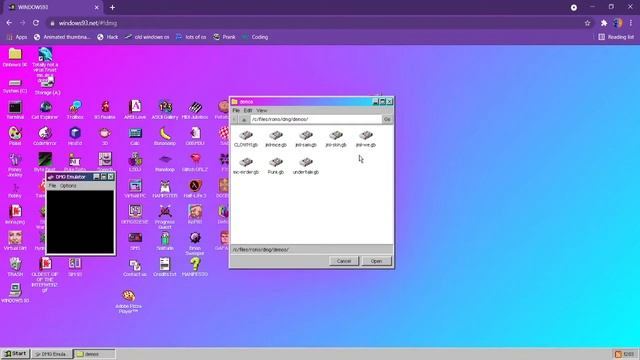Open Options menu in DMG Emulator window
Image resolution: width=640 pixels, height=360 pixels.
click(68, 186)
